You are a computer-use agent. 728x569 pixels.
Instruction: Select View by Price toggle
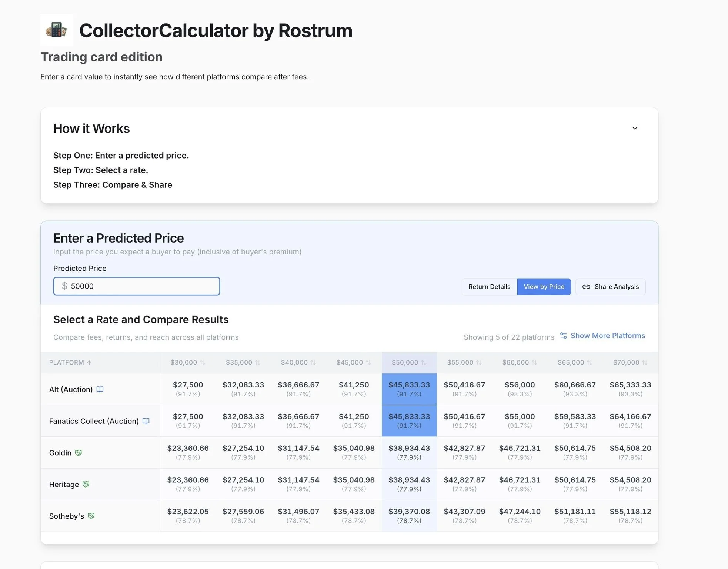[x=544, y=287]
